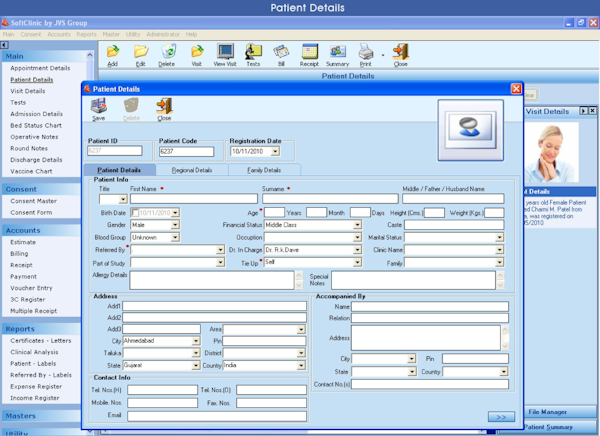This screenshot has width=600, height=436.
Task: Click the Save icon in Patient Details dialog
Action: [98, 106]
